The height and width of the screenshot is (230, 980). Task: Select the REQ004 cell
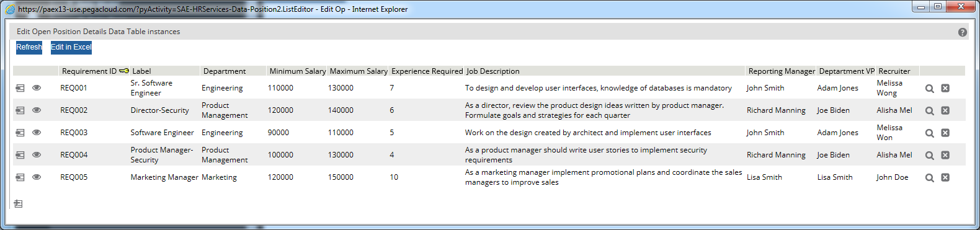point(74,155)
